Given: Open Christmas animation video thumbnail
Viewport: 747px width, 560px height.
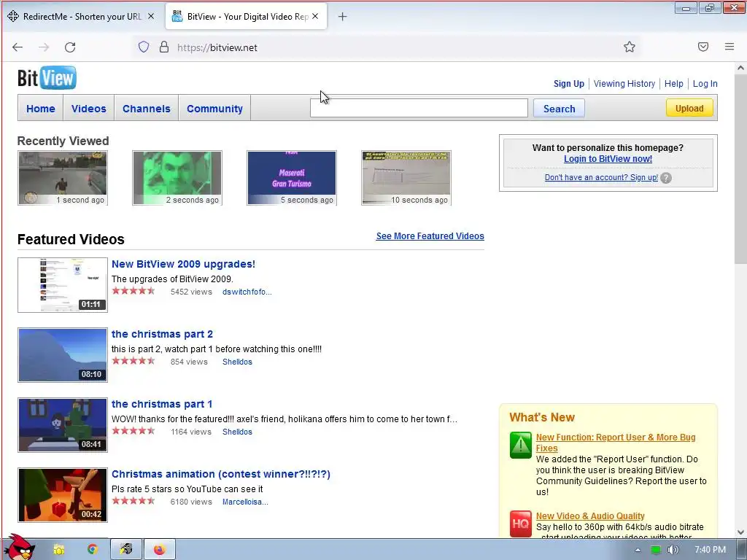Looking at the screenshot, I should (x=63, y=495).
